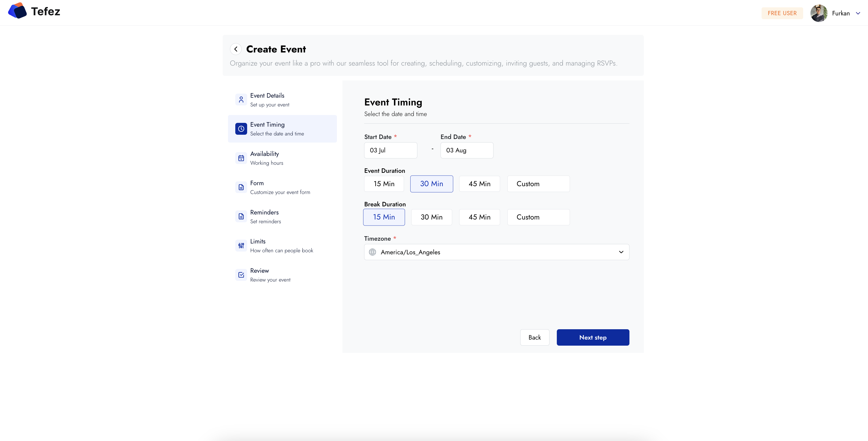Click the Limits sliders icon

241,245
